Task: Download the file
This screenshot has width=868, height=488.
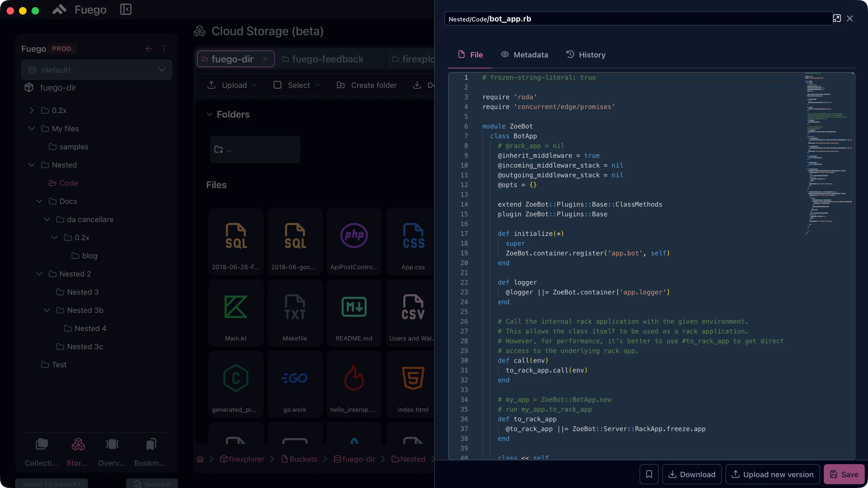Action: point(692,474)
